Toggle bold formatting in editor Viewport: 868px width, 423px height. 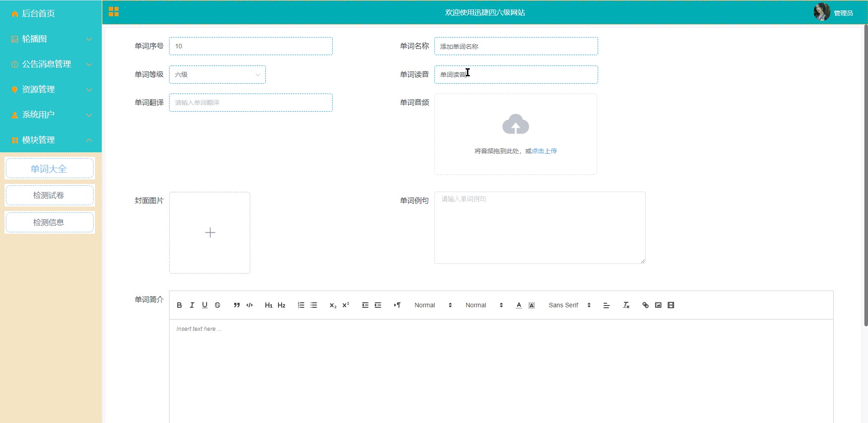179,305
